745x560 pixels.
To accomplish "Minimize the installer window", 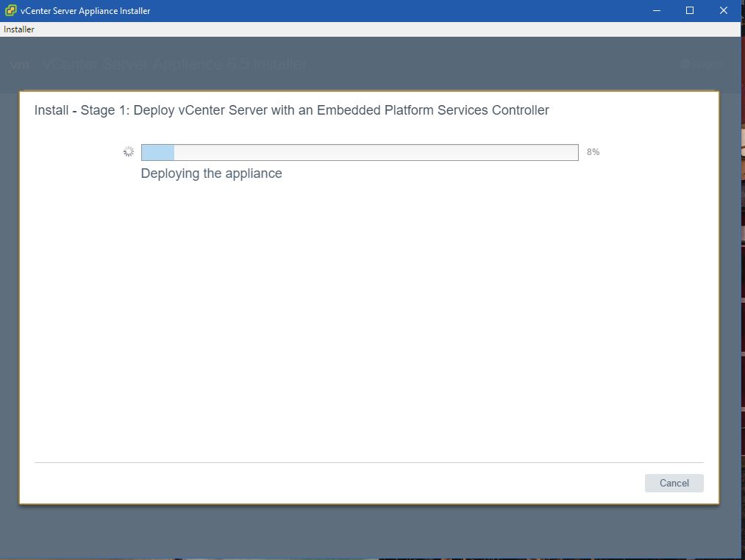I will click(657, 10).
